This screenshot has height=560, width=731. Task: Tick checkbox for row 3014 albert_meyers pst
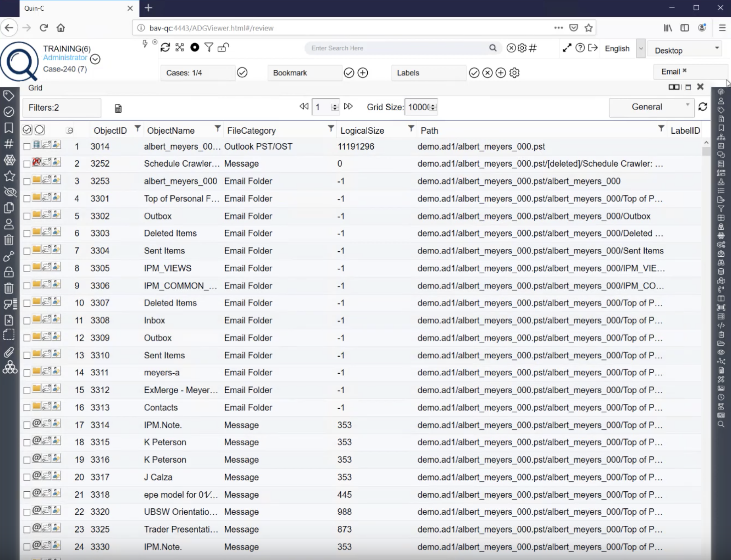point(27,146)
